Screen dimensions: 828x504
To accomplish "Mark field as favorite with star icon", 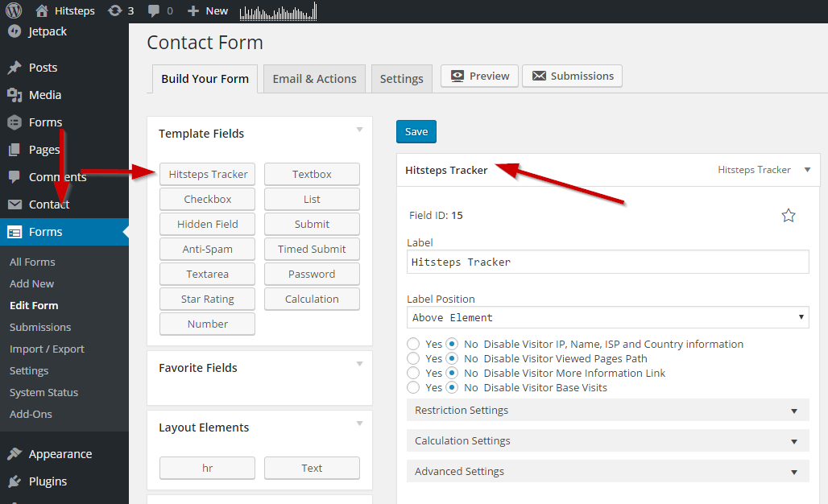I will (788, 215).
